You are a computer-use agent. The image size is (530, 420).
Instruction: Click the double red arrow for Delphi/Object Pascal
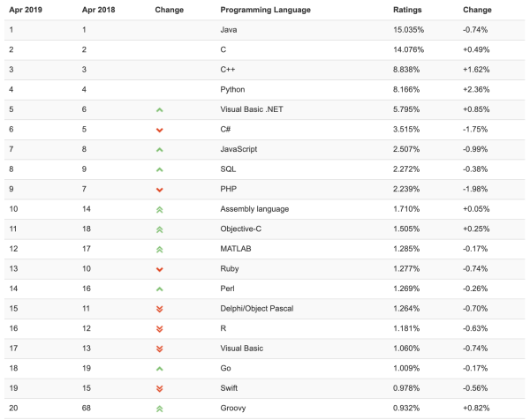click(x=160, y=309)
